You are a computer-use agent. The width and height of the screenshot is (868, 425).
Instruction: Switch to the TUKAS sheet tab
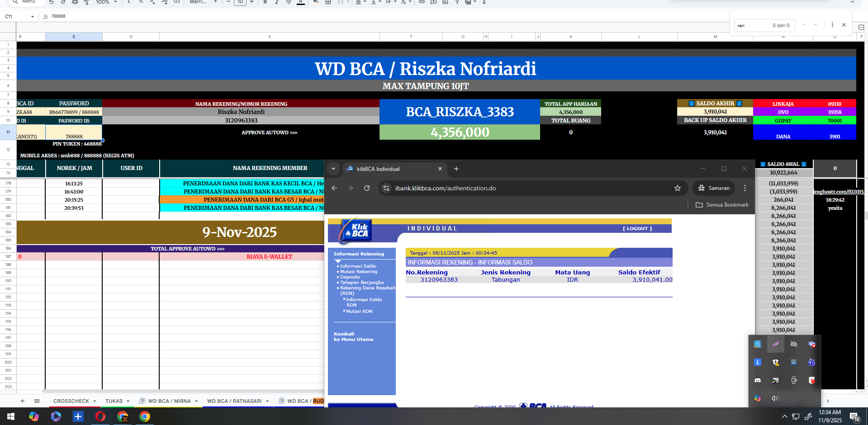pos(114,401)
